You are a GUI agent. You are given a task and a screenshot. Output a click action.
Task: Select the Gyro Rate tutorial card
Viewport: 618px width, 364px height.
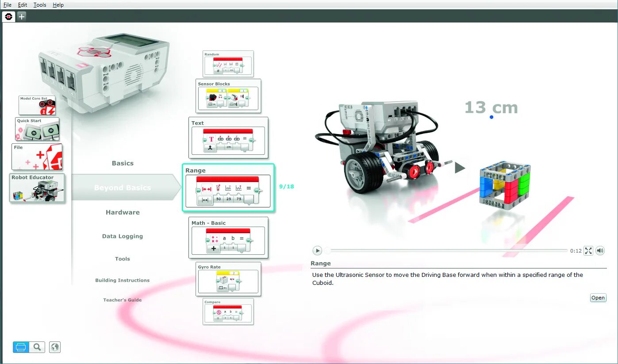tap(229, 279)
